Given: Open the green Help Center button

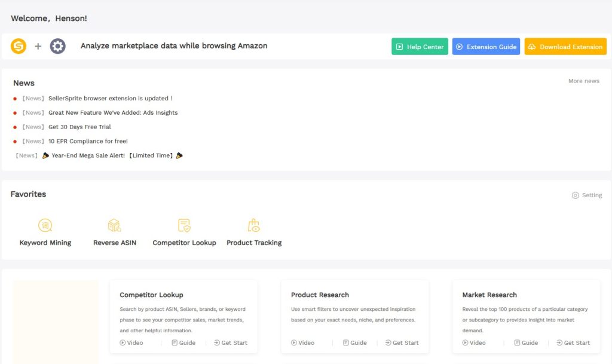Looking at the screenshot, I should pyautogui.click(x=420, y=47).
